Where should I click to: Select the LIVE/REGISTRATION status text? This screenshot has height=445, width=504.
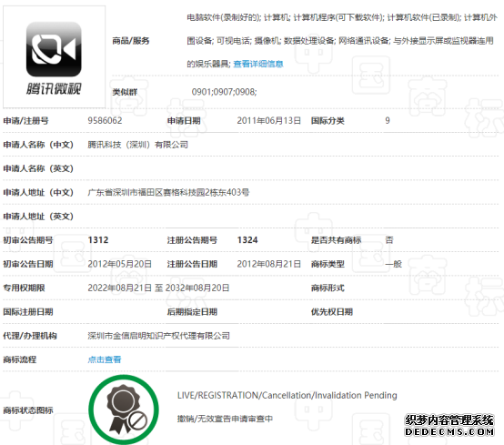click(287, 395)
